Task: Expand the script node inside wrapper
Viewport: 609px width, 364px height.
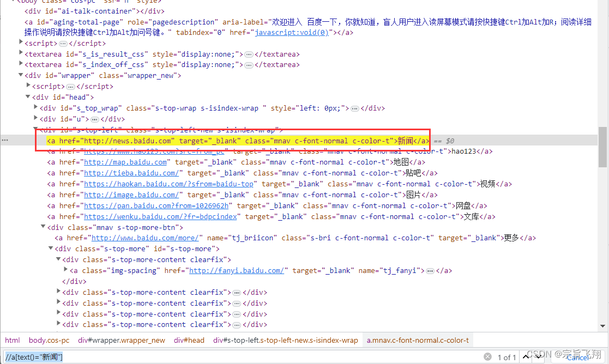Action: pyautogui.click(x=28, y=86)
